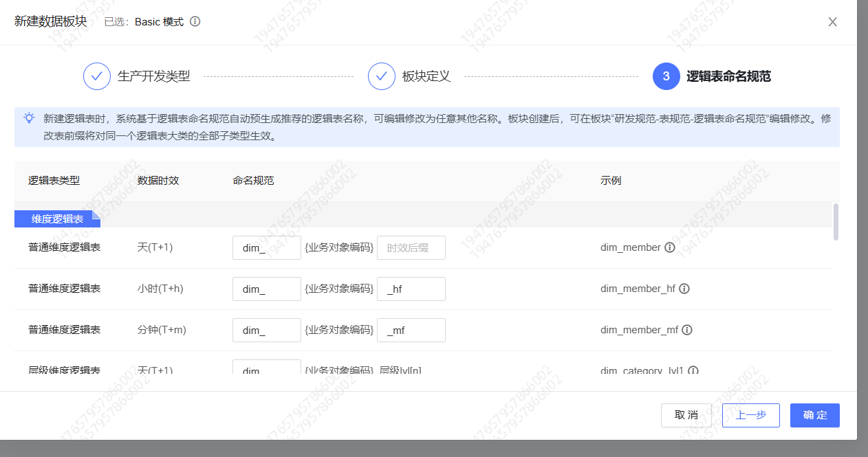The width and height of the screenshot is (868, 457).
Task: Click the checkmark icon of 板块定义 step
Action: [x=382, y=76]
